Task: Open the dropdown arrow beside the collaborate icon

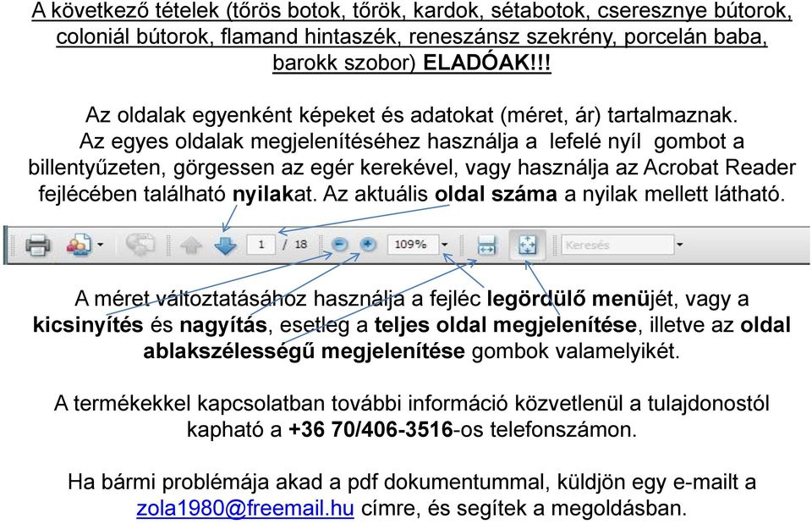Action: (101, 245)
